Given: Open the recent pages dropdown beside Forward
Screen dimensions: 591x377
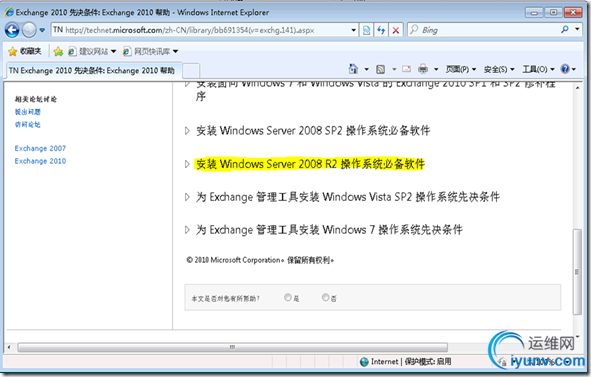Looking at the screenshot, I should click(x=42, y=30).
